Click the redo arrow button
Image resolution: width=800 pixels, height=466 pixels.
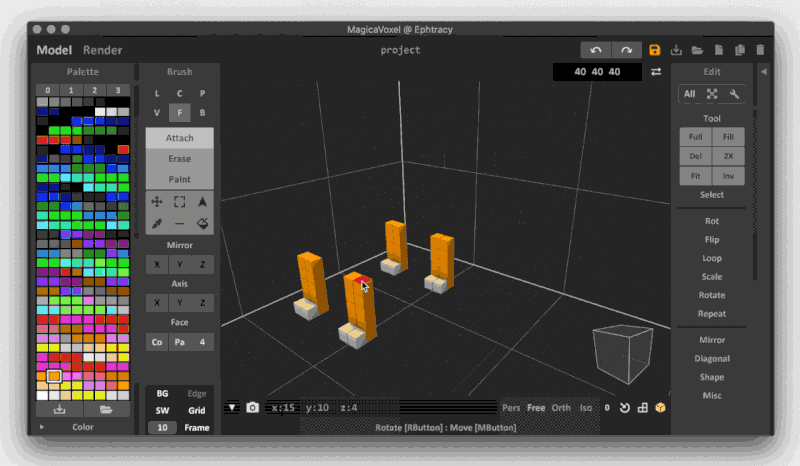point(626,50)
